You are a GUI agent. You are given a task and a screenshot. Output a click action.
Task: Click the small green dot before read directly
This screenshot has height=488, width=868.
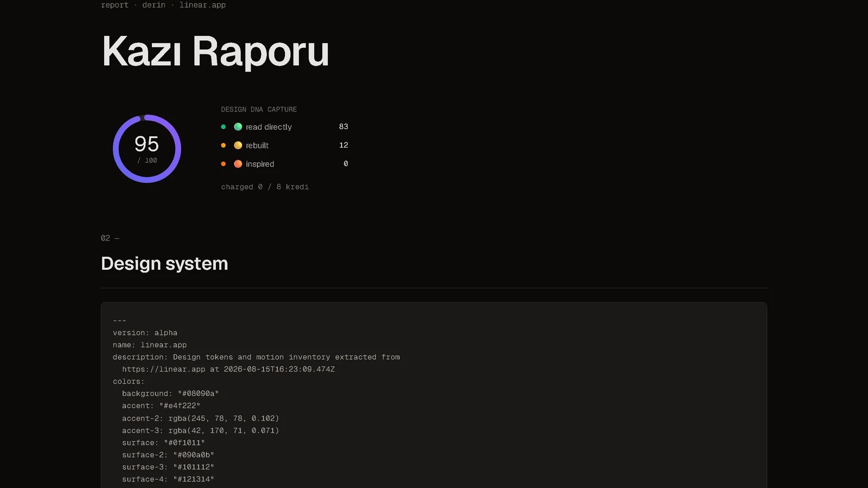click(x=223, y=126)
